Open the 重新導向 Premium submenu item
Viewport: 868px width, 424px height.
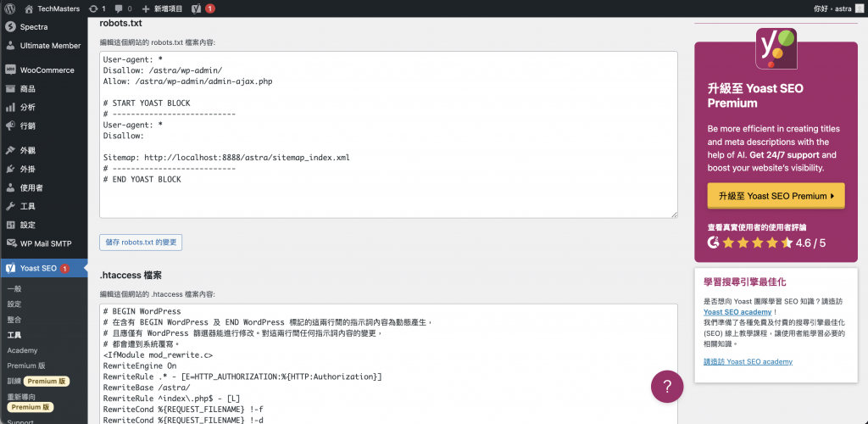tap(31, 402)
